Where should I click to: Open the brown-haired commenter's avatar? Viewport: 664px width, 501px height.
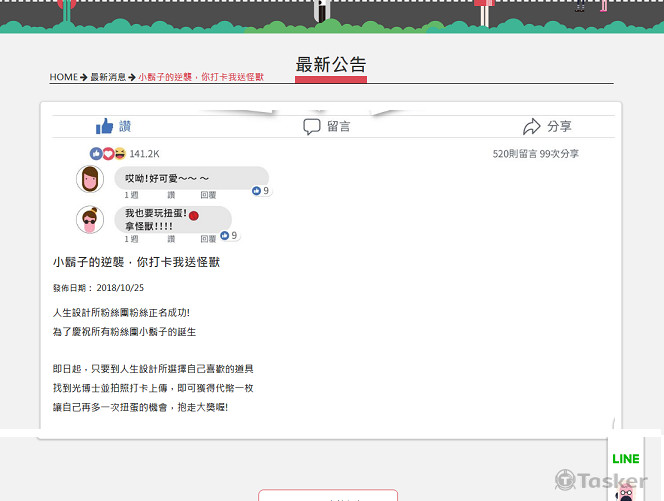90,179
